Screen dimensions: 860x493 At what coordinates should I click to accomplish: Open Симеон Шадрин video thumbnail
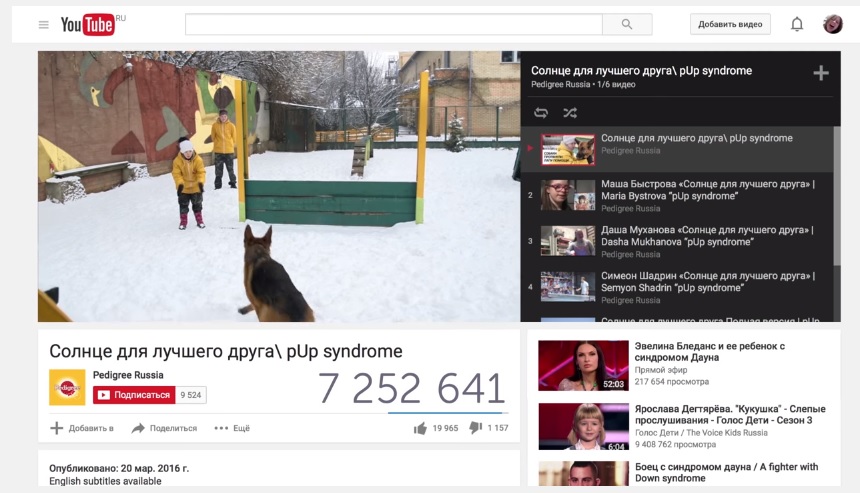[568, 287]
